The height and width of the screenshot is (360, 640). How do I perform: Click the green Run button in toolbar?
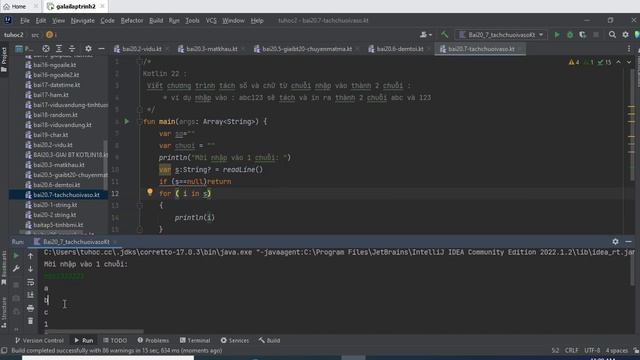[557, 35]
